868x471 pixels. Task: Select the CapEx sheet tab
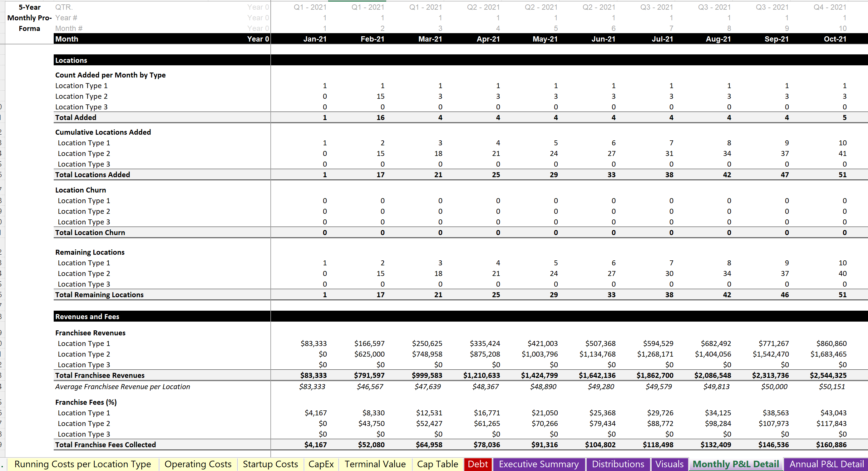click(x=321, y=464)
